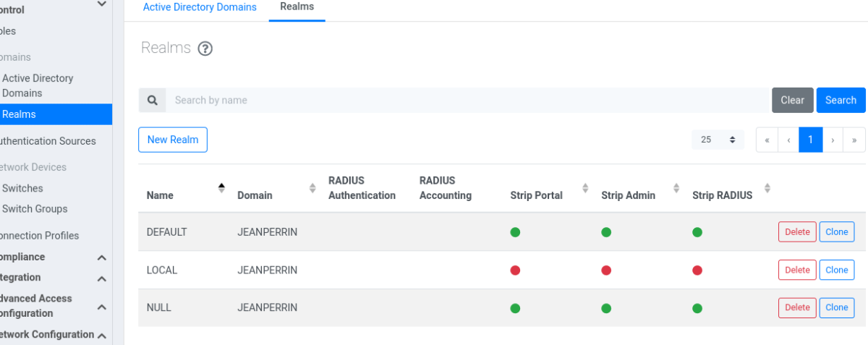Expand the Integration sidebar section
This screenshot has height=345, width=868.
coord(102,278)
